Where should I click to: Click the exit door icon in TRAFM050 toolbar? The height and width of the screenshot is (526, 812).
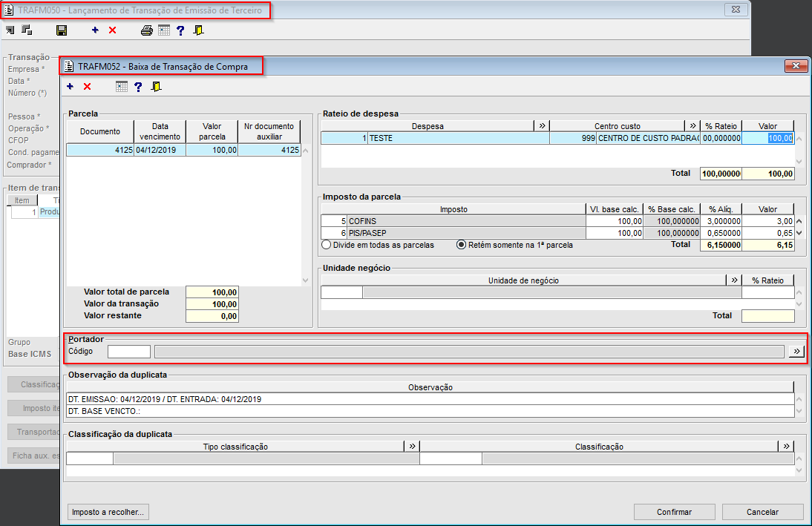click(x=198, y=30)
